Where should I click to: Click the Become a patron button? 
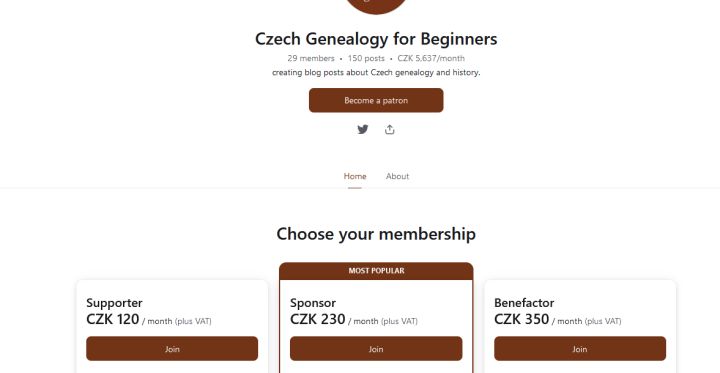click(x=376, y=101)
